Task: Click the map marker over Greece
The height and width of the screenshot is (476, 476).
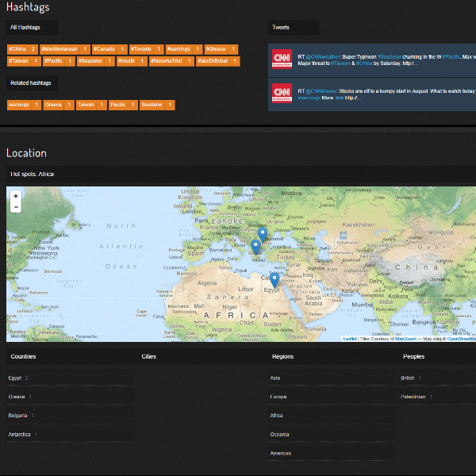Action: pyautogui.click(x=255, y=247)
